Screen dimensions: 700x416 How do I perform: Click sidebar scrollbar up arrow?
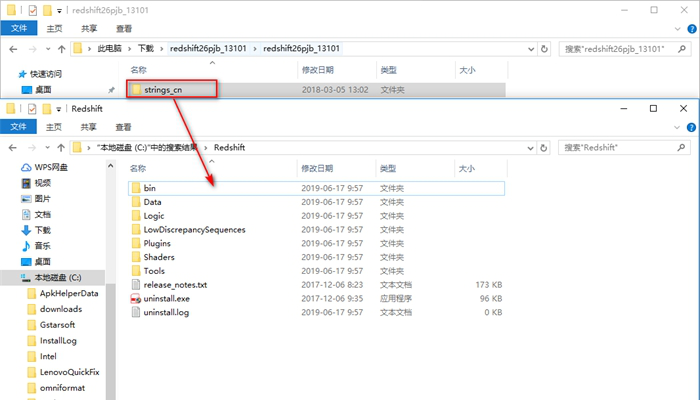[111, 166]
